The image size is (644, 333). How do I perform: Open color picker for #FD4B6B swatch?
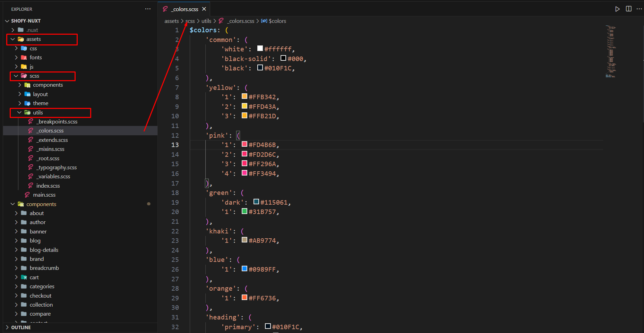pos(244,144)
